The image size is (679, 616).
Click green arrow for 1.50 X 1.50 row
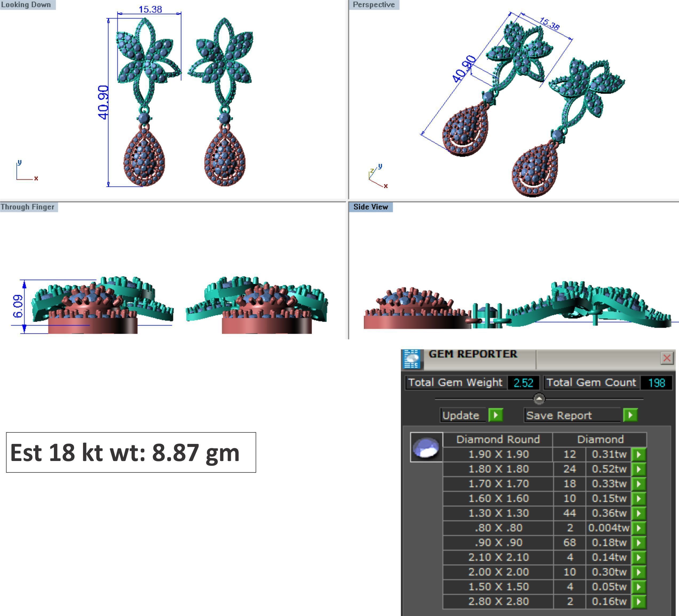click(639, 587)
